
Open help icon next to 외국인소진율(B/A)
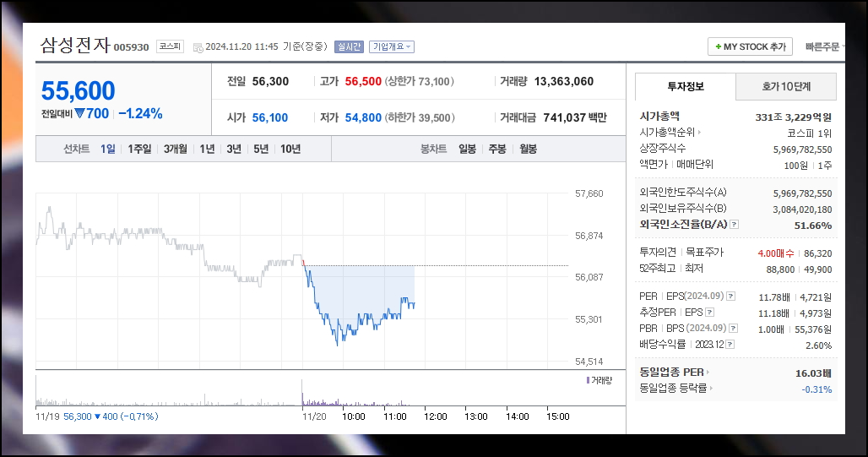[x=734, y=225]
